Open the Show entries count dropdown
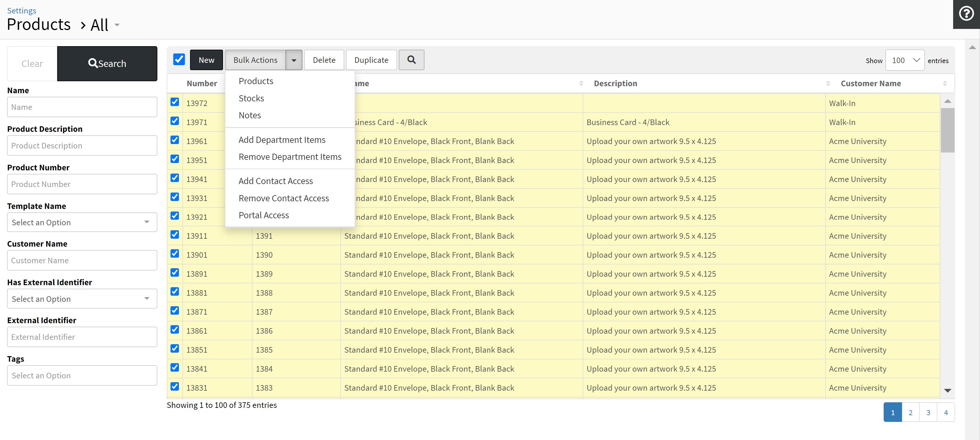The height and width of the screenshot is (440, 980). point(904,60)
